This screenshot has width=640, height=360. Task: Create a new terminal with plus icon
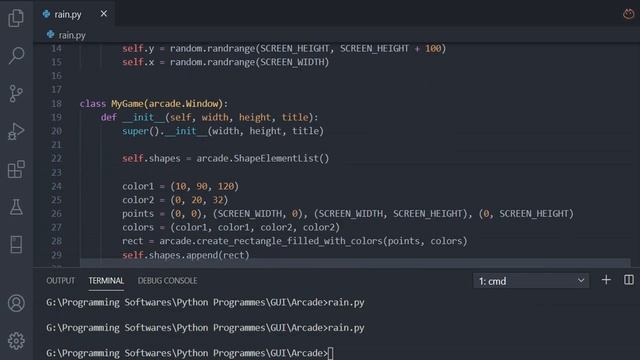(606, 280)
